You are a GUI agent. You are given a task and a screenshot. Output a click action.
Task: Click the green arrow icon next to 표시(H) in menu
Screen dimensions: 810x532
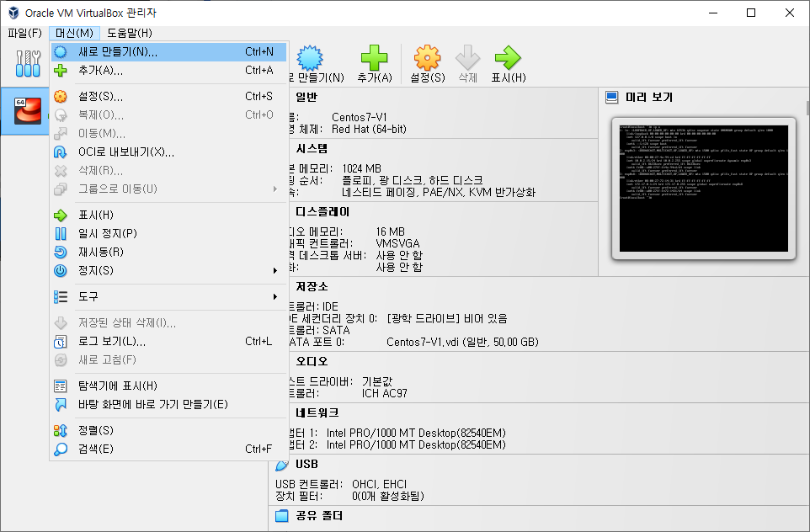pos(61,215)
